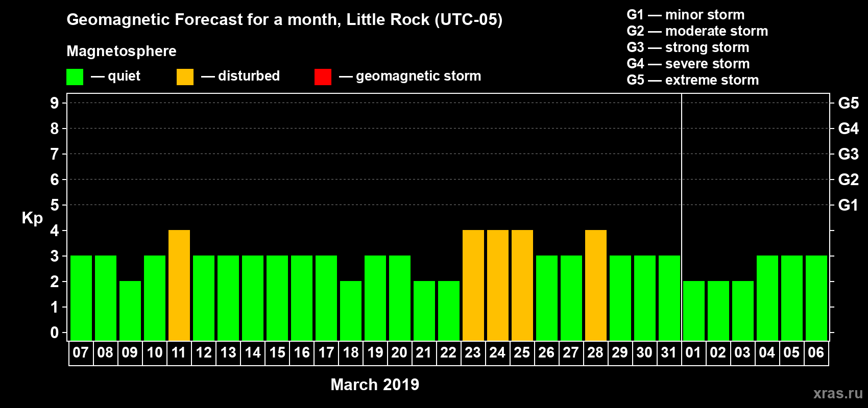This screenshot has width=868, height=408.
Task: Click the Kp axis title
Action: coord(32,218)
